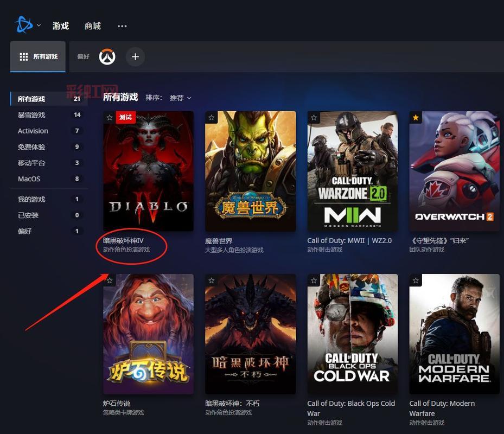Open the Battle.net logo menu
The height and width of the screenshot is (434, 504).
tap(23, 25)
